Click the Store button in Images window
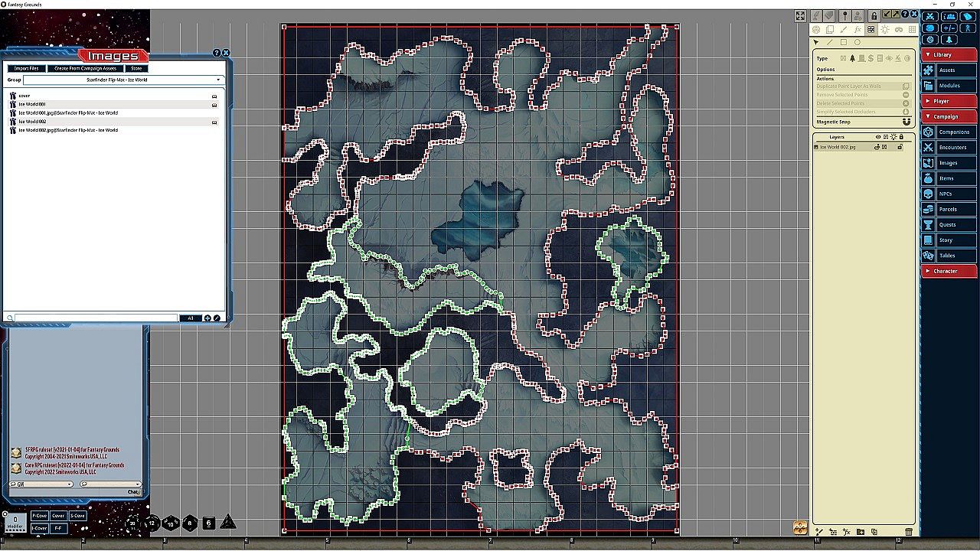980x551 pixels. (x=136, y=68)
